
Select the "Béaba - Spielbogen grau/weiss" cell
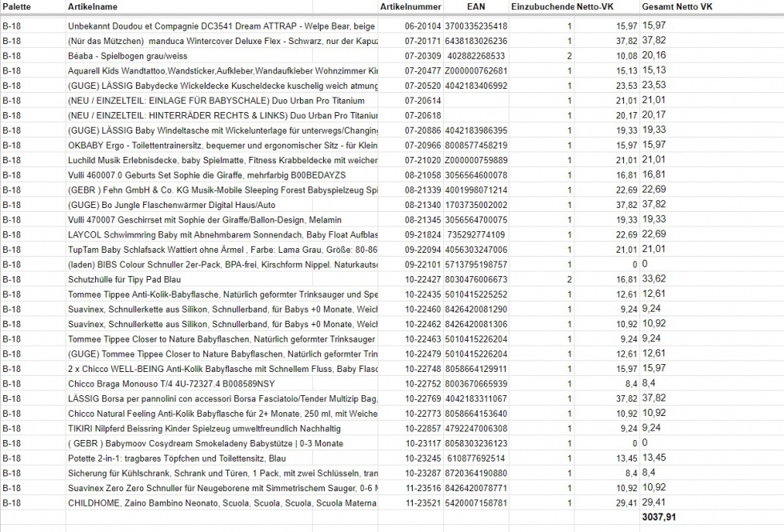pos(127,56)
